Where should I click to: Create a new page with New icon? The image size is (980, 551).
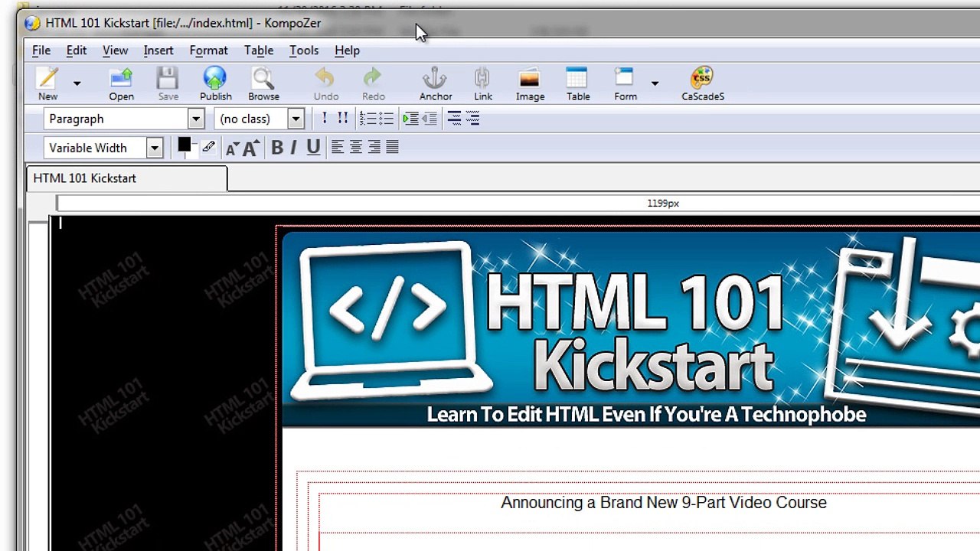click(x=47, y=83)
